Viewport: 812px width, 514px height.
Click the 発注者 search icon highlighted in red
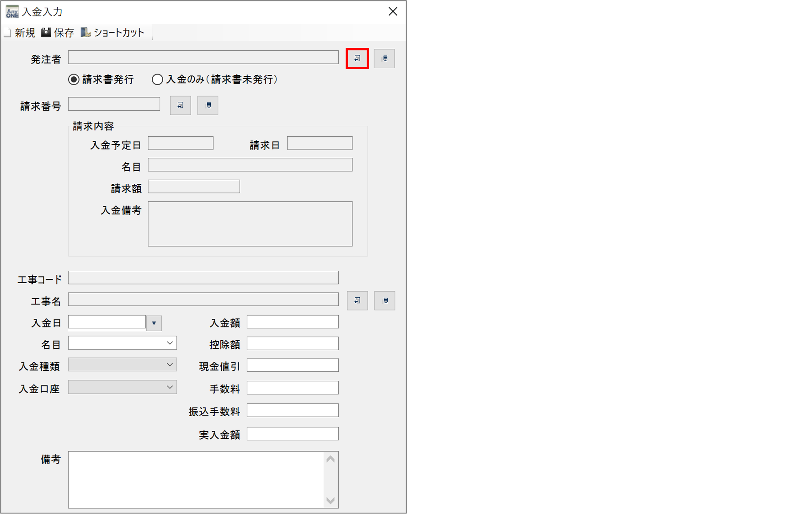357,59
